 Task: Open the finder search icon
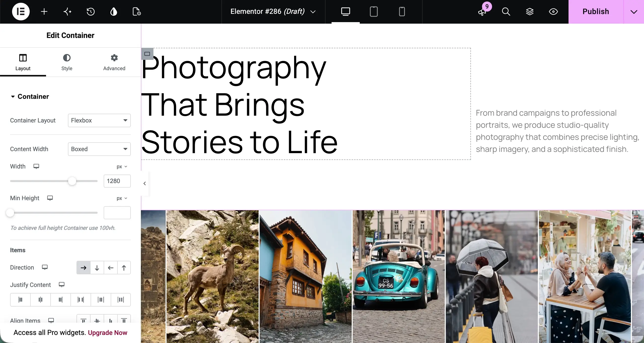[x=506, y=12]
